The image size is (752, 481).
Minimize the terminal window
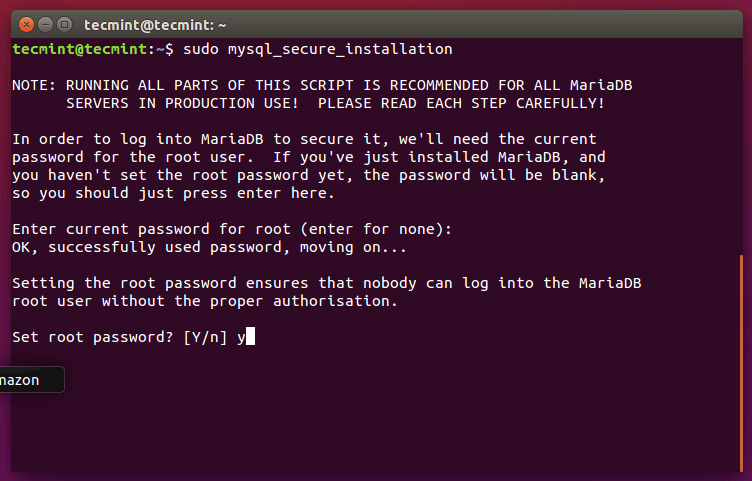click(45, 23)
